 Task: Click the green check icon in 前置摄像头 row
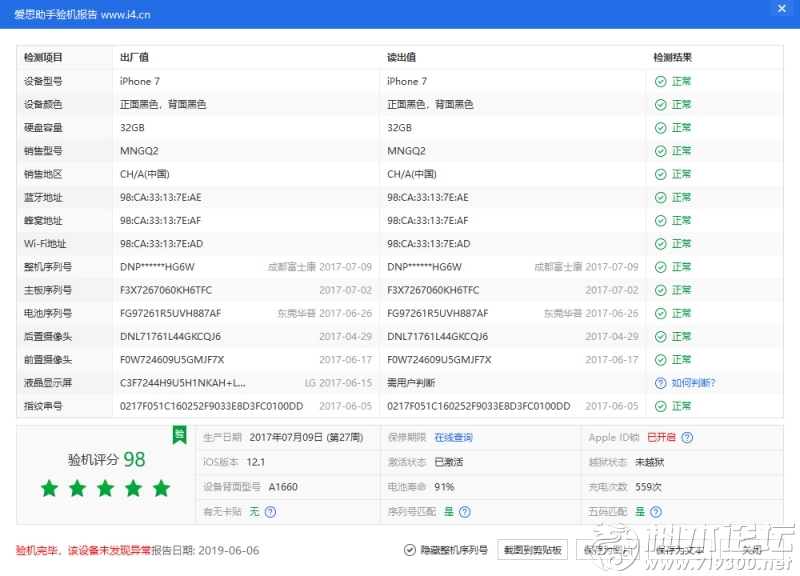660,360
